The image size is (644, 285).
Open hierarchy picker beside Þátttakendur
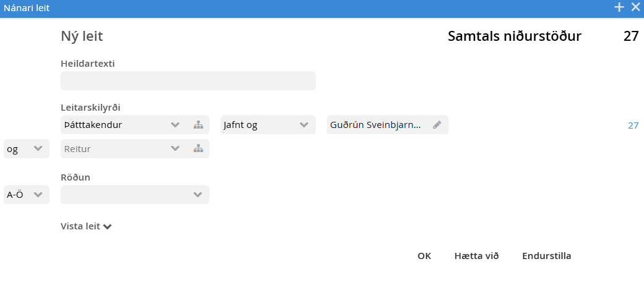pyautogui.click(x=198, y=125)
